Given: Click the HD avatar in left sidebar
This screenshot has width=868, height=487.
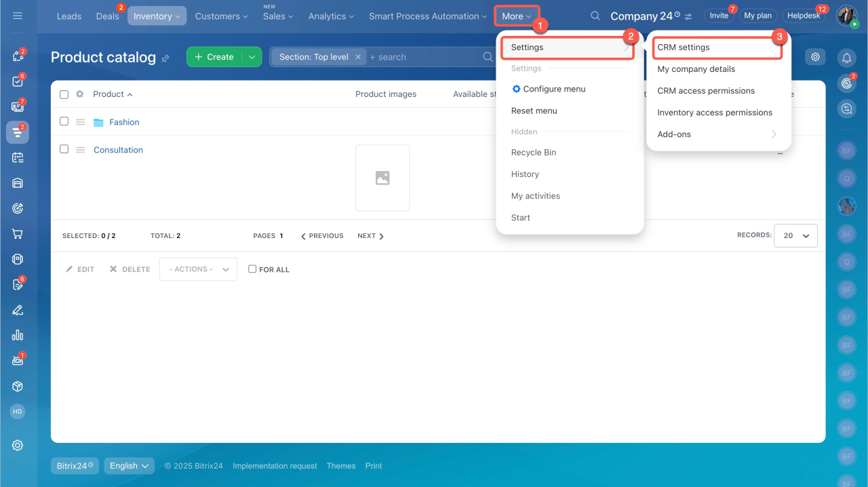Looking at the screenshot, I should tap(18, 411).
